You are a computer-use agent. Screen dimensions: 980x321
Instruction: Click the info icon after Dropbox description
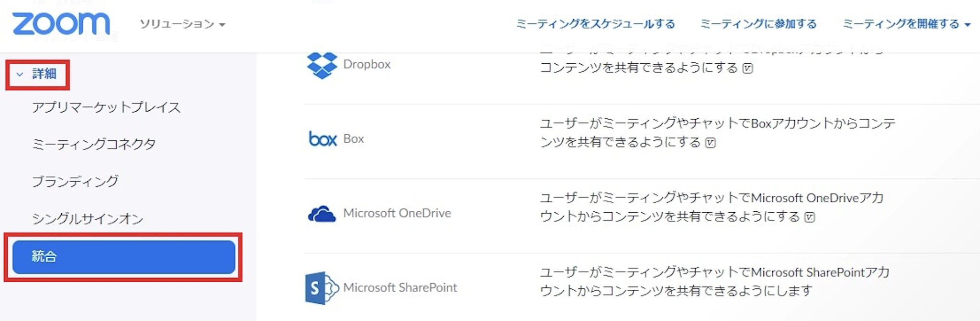coord(747,69)
